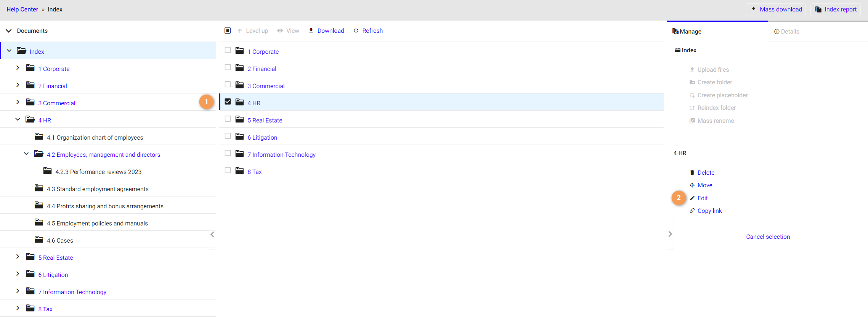The height and width of the screenshot is (317, 868).
Task: Click the Refresh icon in toolbar
Action: [x=356, y=31]
